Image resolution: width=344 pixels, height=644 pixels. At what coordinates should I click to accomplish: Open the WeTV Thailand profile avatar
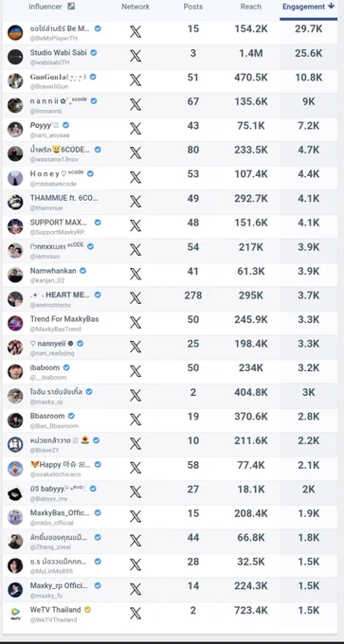(x=15, y=614)
